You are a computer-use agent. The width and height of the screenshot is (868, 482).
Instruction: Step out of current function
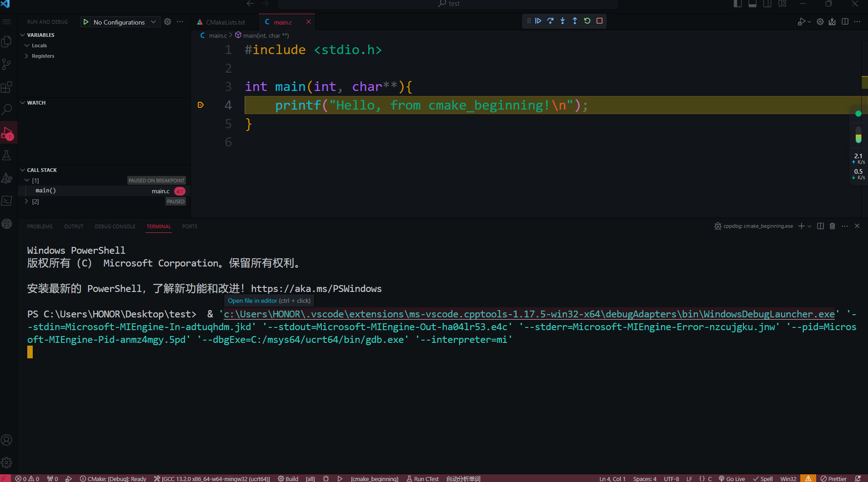(575, 21)
